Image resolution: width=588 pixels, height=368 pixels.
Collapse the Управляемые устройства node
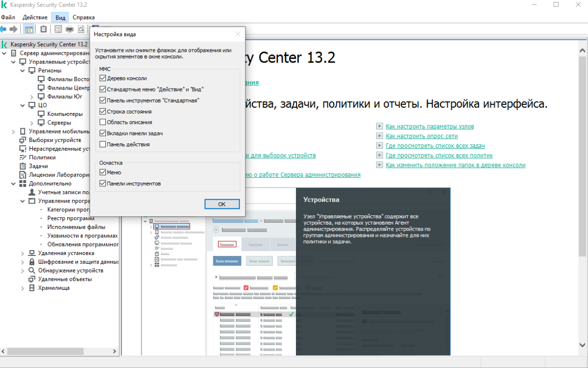click(13, 62)
